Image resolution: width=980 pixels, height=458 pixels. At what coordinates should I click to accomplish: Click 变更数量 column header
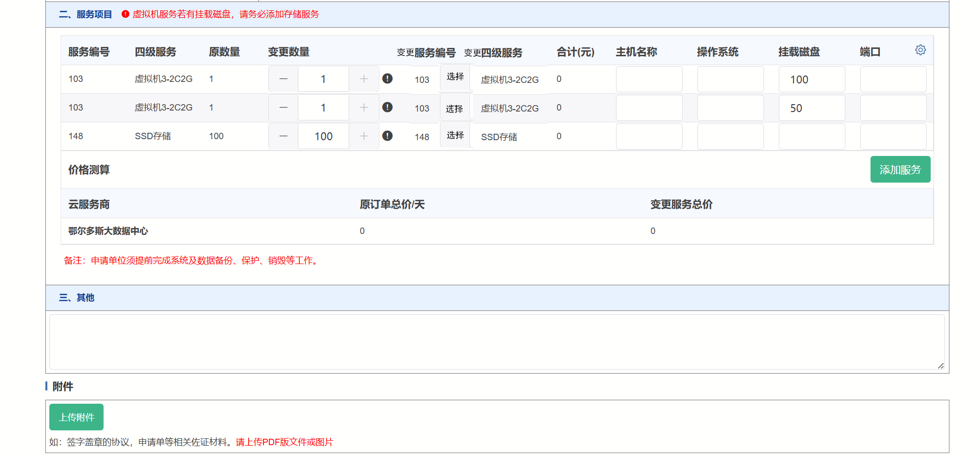click(x=289, y=52)
